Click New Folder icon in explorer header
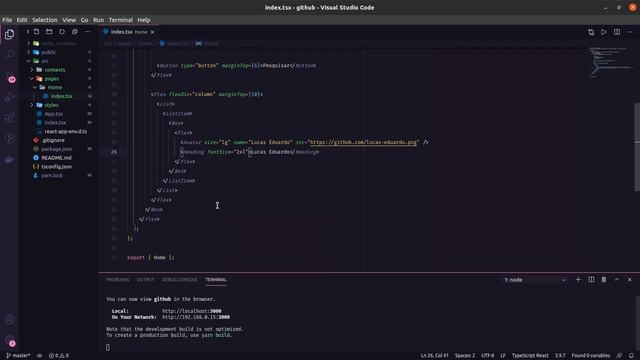This screenshot has width=640, height=360. pyautogui.click(x=49, y=32)
